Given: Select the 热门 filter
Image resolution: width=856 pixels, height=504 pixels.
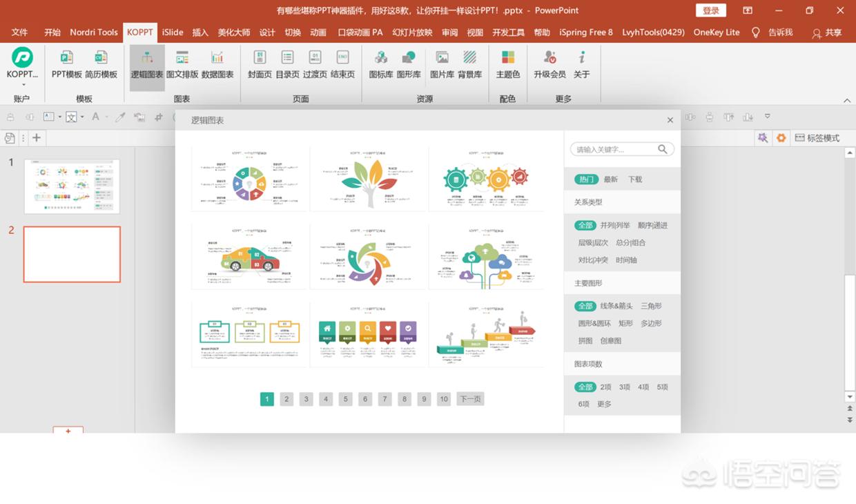Looking at the screenshot, I should [x=586, y=180].
